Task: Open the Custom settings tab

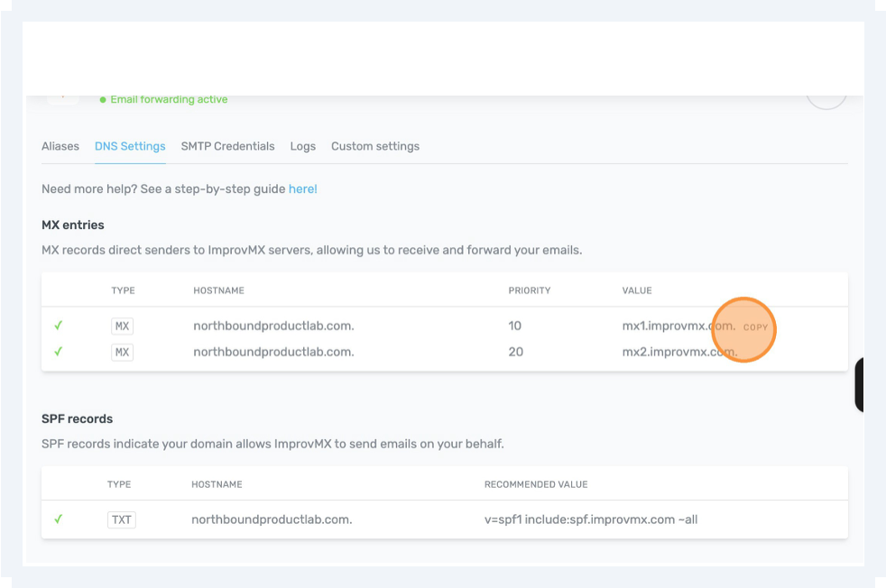Action: (375, 146)
